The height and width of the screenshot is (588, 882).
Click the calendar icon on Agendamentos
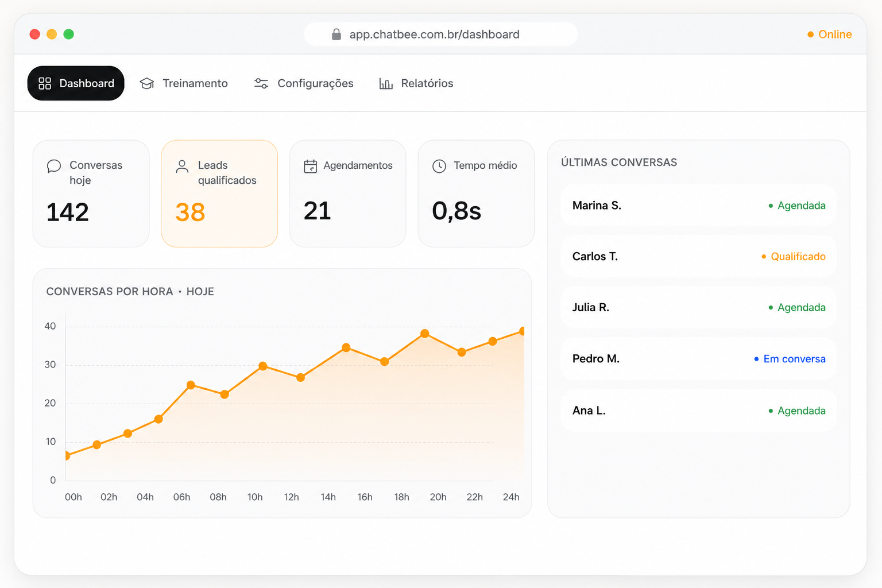[310, 166]
